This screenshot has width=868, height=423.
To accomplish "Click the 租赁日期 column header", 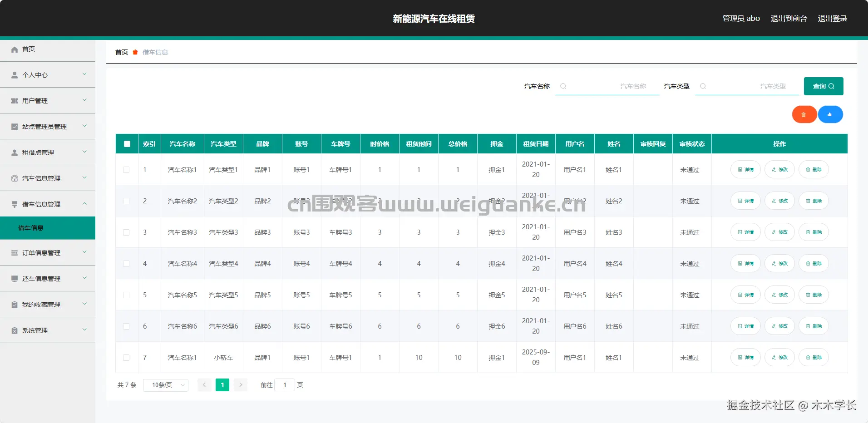I will point(536,144).
